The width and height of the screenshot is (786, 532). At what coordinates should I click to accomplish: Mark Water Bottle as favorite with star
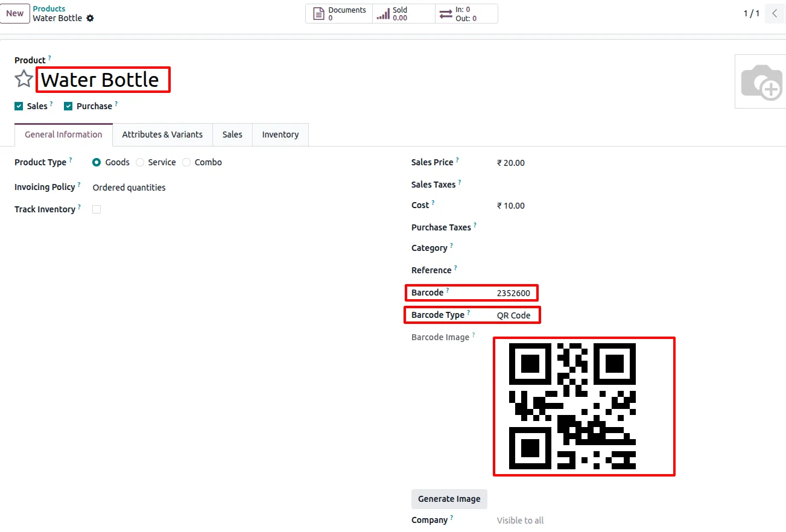point(24,79)
